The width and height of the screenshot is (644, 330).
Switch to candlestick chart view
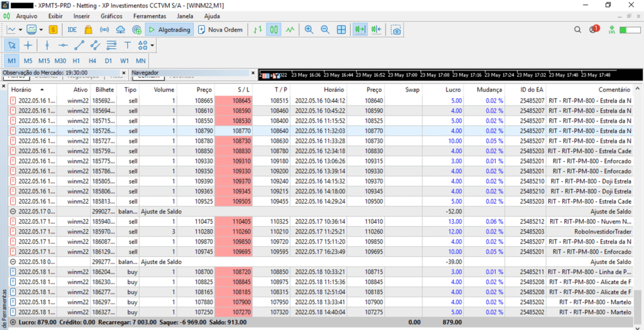tap(274, 30)
